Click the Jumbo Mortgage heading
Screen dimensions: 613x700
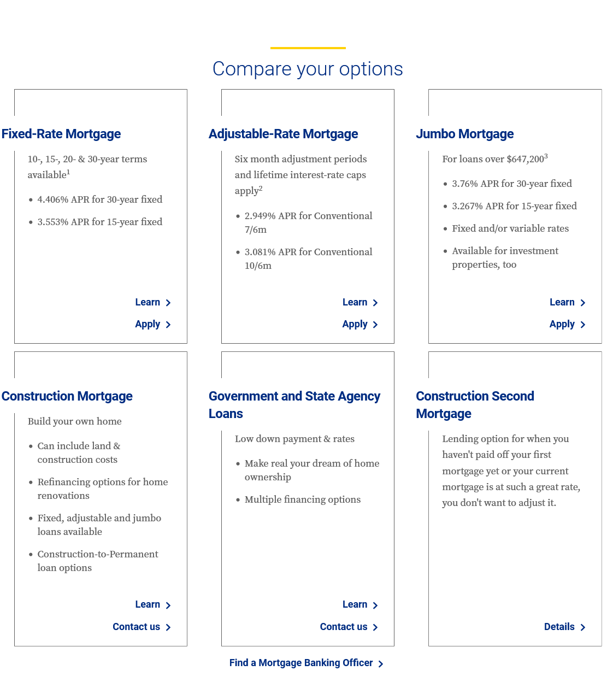point(464,134)
